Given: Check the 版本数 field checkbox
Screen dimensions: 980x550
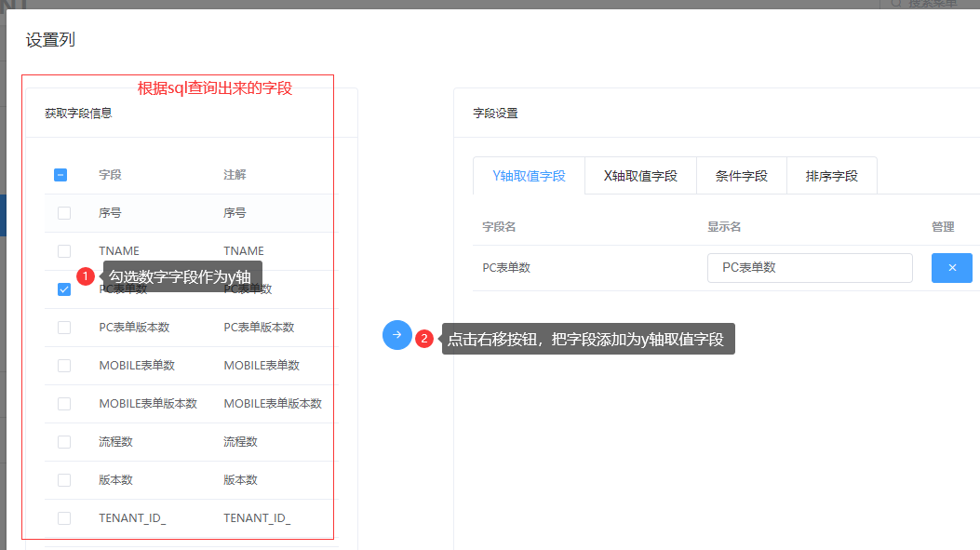Looking at the screenshot, I should coord(64,480).
